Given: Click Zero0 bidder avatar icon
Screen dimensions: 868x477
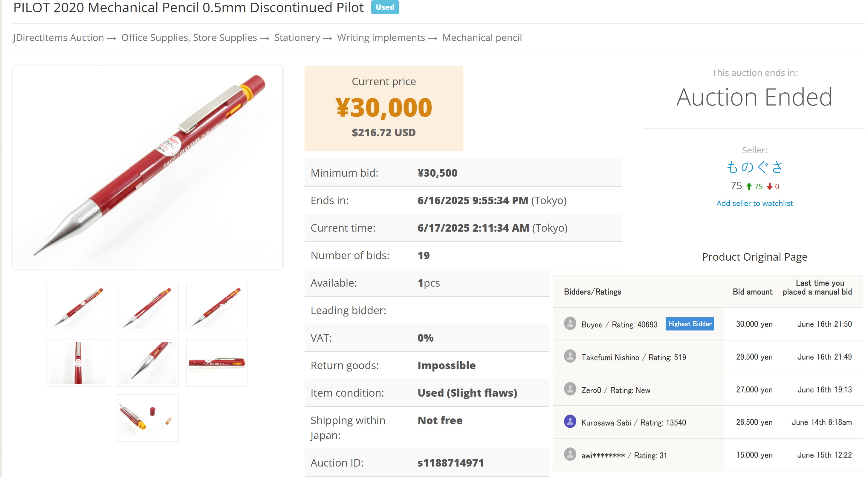Looking at the screenshot, I should click(x=570, y=389).
